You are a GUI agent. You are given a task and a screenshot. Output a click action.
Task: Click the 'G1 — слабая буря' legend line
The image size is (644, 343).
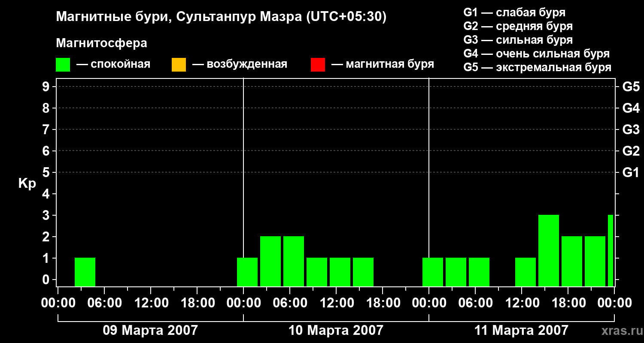click(514, 12)
